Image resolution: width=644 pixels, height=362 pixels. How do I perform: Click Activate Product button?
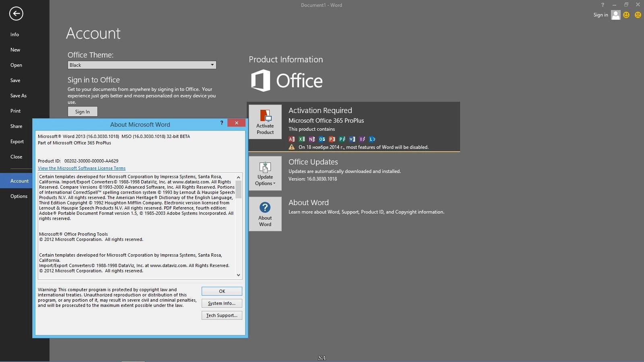click(x=265, y=122)
